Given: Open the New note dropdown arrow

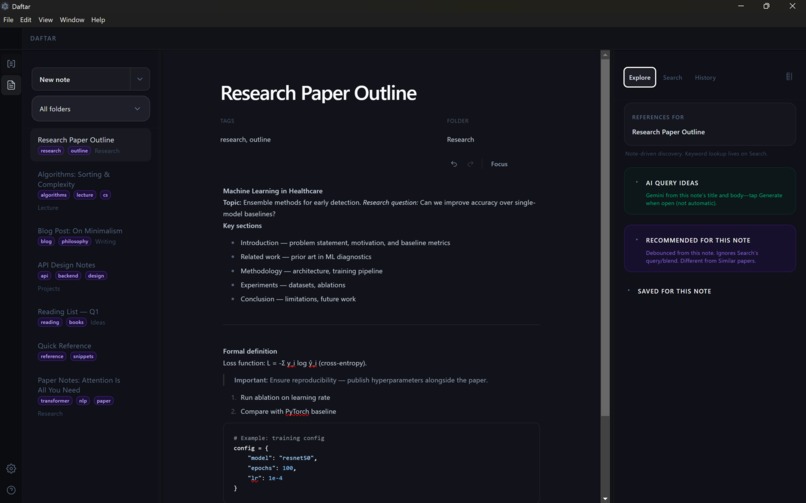Looking at the screenshot, I should [140, 79].
